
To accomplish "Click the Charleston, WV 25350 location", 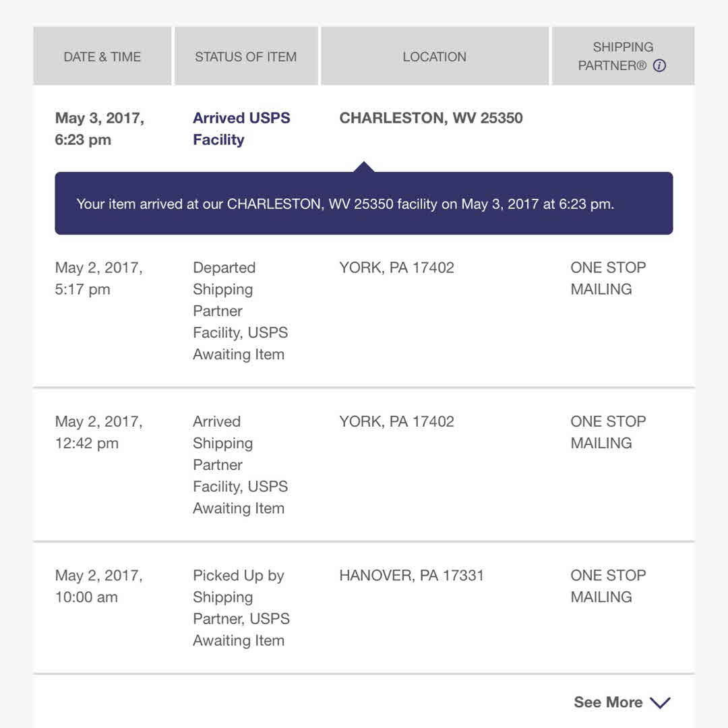I will click(x=431, y=118).
